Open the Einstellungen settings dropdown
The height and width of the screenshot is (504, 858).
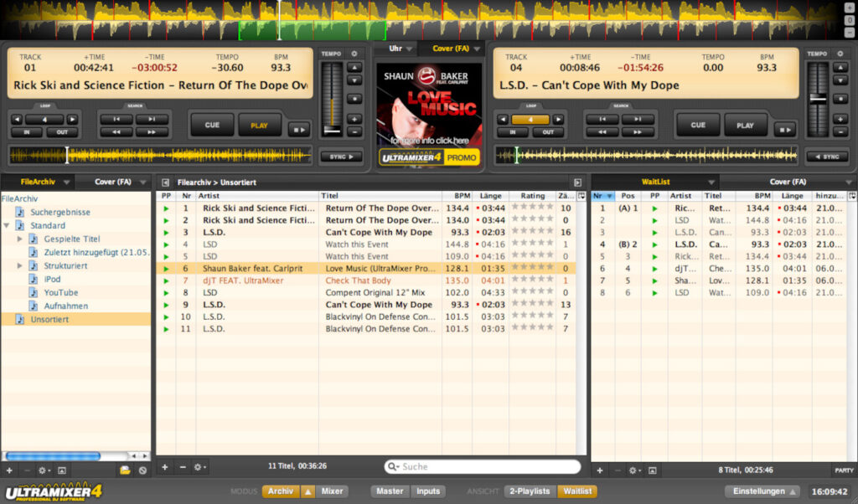(762, 491)
